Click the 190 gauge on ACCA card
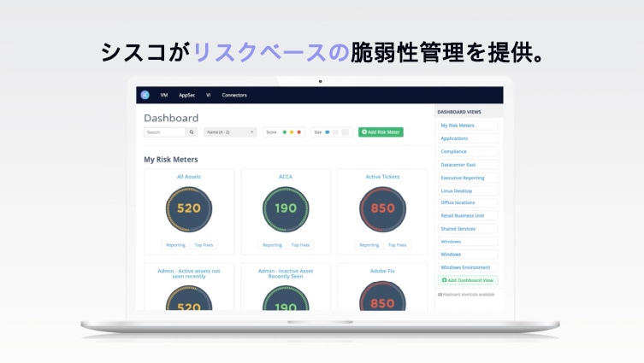 pos(286,209)
